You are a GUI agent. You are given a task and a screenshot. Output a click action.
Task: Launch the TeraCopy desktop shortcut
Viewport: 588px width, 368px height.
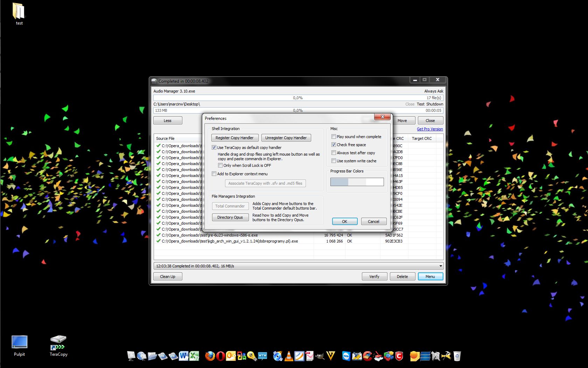(x=58, y=346)
